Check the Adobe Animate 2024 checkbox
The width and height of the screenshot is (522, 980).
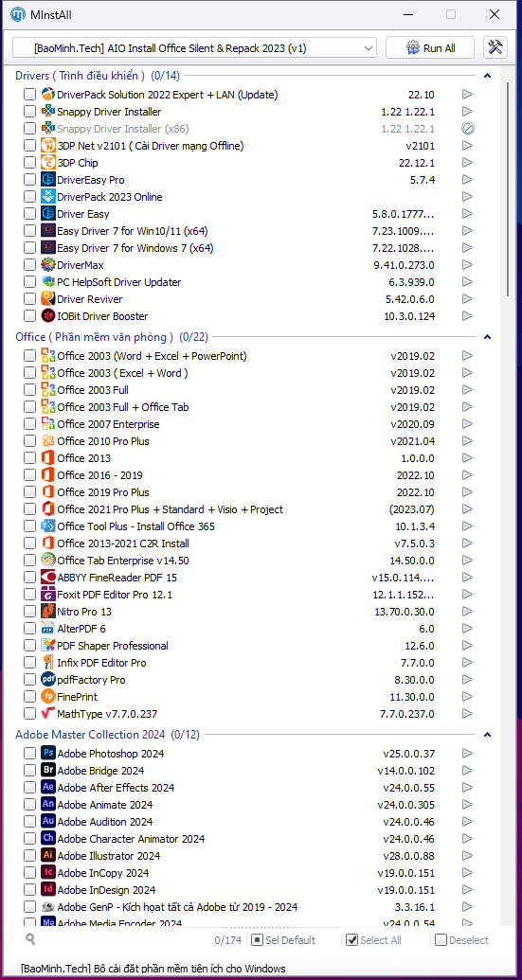click(x=29, y=805)
